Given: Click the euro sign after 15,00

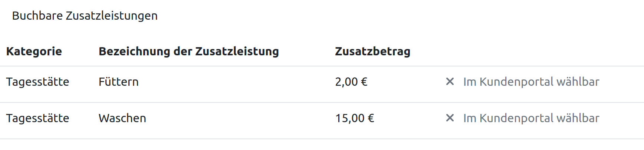Looking at the screenshot, I should pos(371,118).
